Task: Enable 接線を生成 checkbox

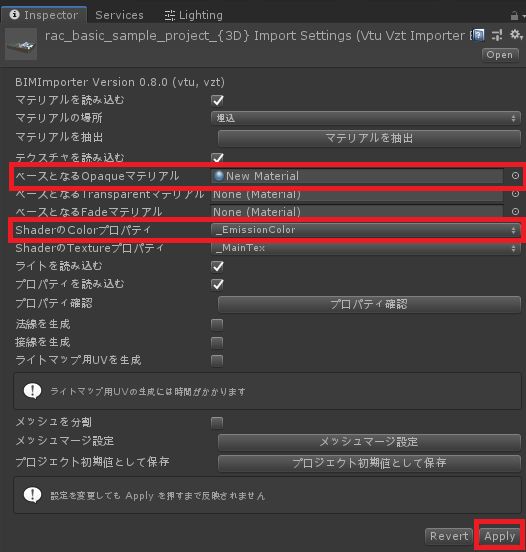Action: 217,343
